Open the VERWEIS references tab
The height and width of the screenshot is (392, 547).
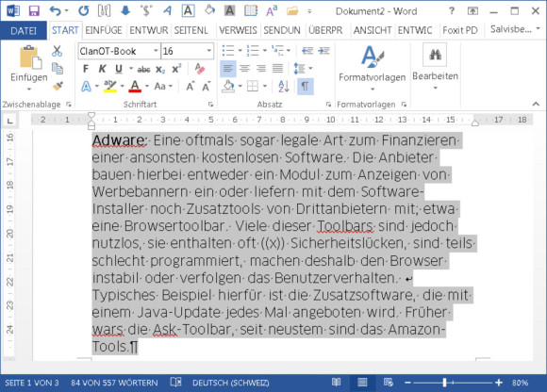pyautogui.click(x=238, y=31)
